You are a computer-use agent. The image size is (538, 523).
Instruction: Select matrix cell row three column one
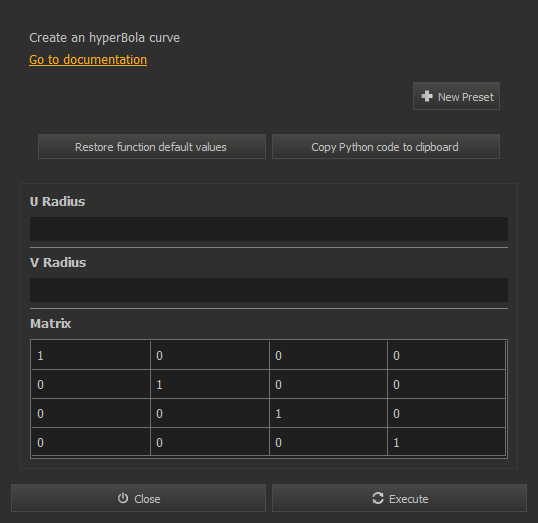pos(91,413)
